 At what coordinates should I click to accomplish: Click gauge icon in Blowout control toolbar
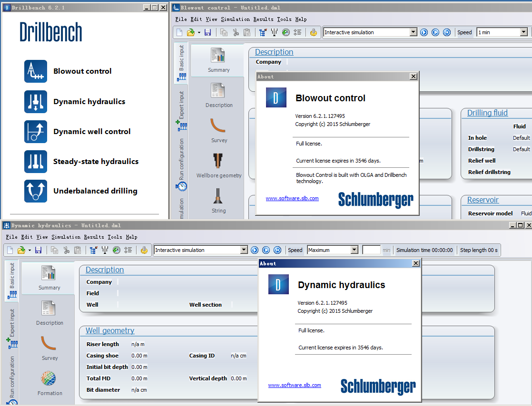(286, 32)
